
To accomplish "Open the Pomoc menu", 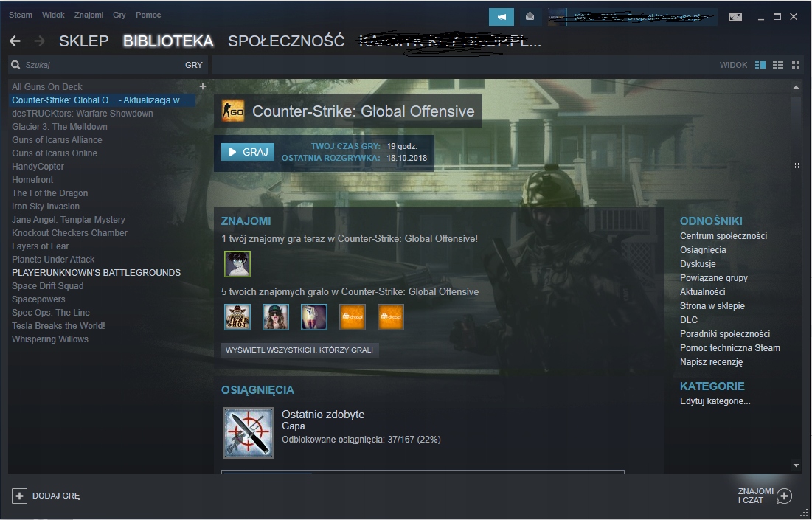I will 148,15.
